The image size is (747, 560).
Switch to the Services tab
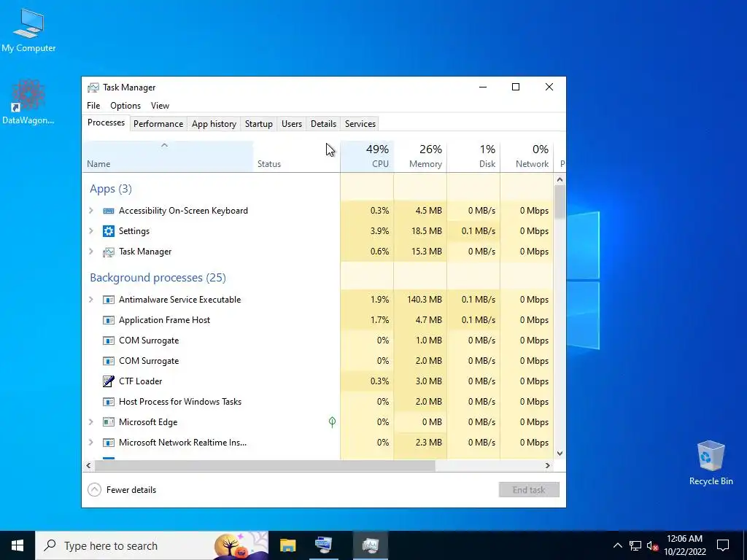click(x=360, y=124)
